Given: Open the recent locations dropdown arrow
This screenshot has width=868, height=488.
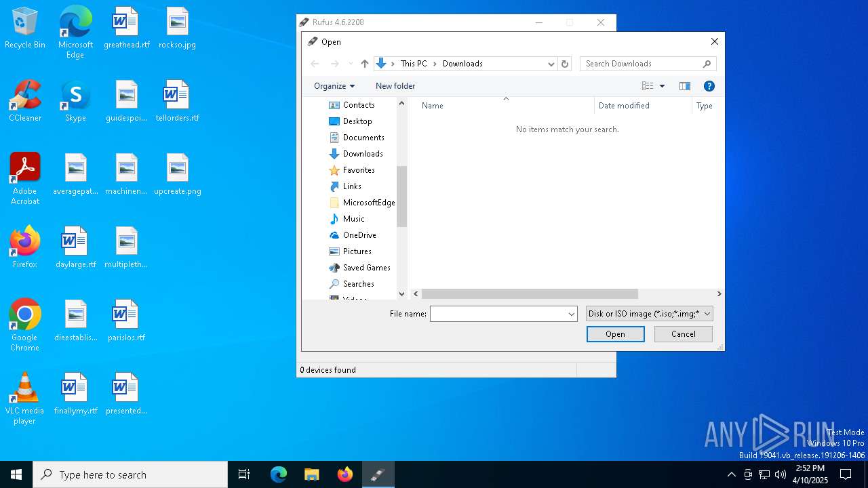Looking at the screenshot, I should (x=351, y=64).
